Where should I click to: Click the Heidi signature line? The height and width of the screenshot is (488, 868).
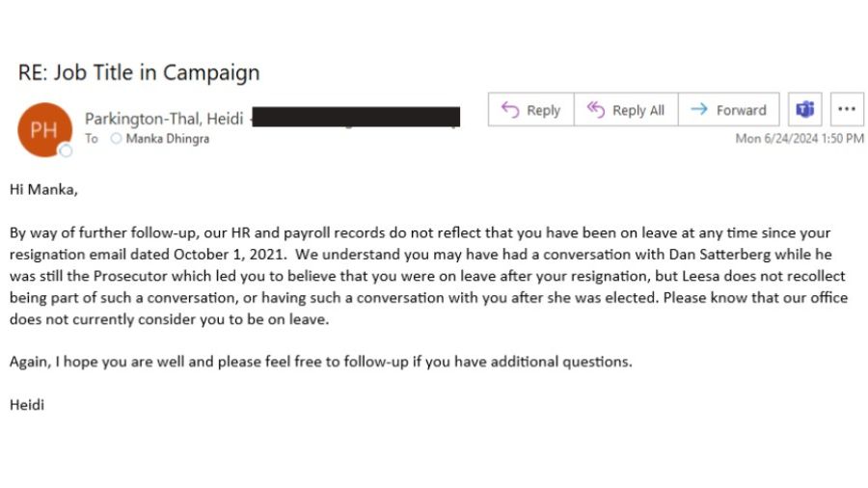(27, 404)
